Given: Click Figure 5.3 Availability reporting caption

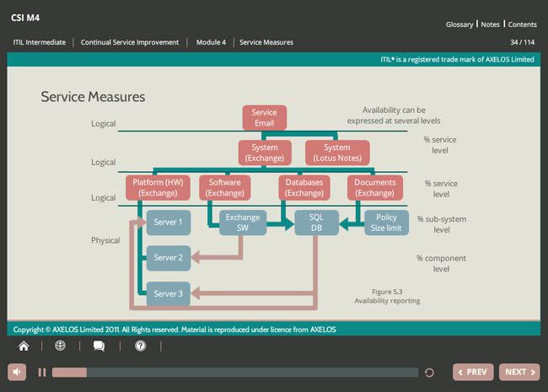Looking at the screenshot, I should (x=387, y=296).
